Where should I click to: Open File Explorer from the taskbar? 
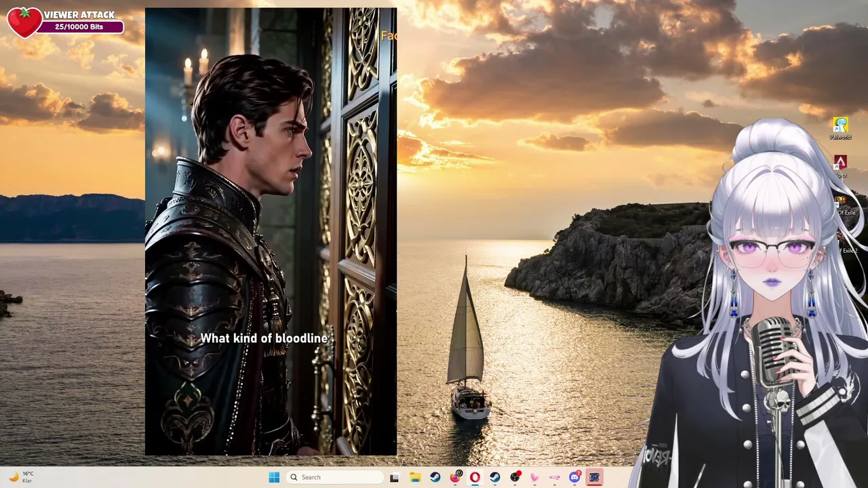click(415, 477)
